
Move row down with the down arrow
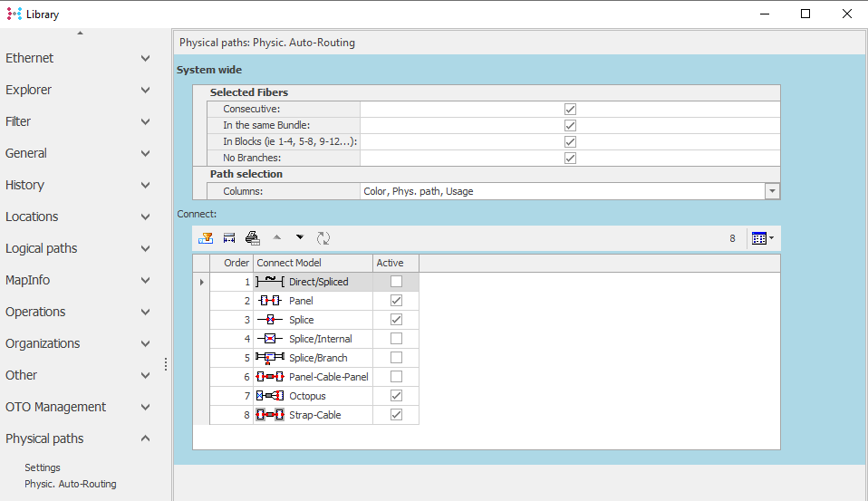(300, 237)
